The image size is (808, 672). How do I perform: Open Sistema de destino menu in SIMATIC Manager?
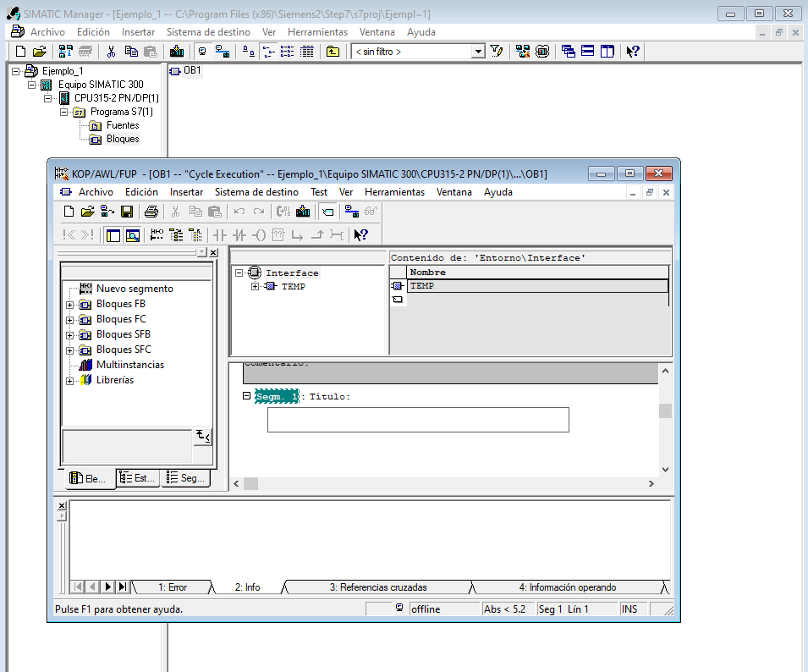[x=208, y=32]
